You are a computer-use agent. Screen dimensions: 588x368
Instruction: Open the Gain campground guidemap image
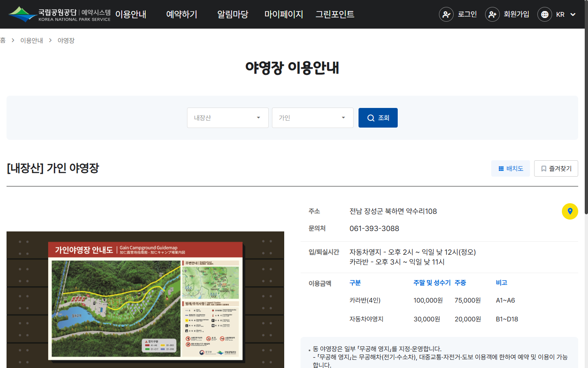tap(145, 300)
